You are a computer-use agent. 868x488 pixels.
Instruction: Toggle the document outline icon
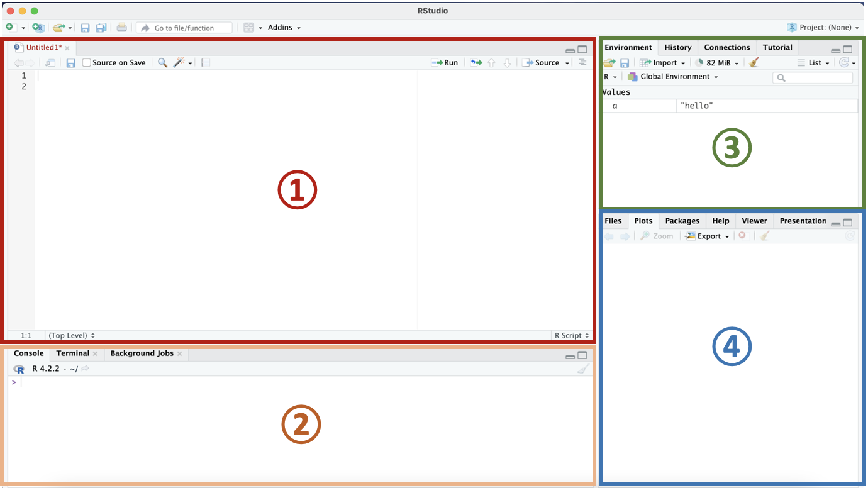pyautogui.click(x=582, y=62)
